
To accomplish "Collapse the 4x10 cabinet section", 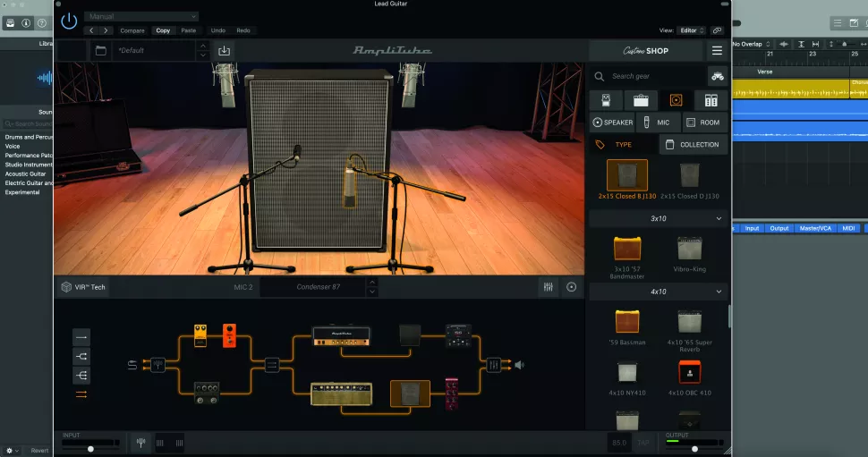I will (x=719, y=292).
